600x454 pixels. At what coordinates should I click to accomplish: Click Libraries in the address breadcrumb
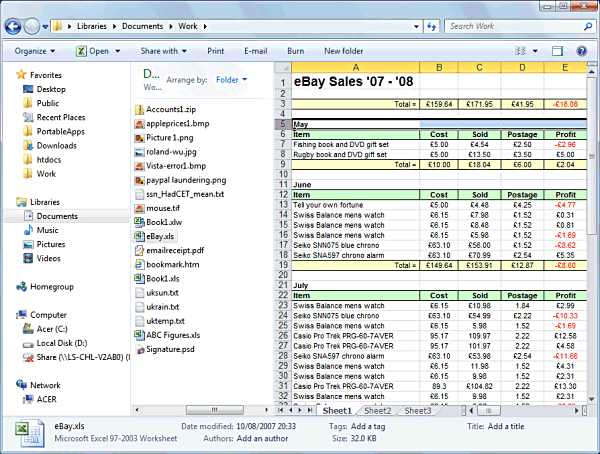(x=92, y=26)
